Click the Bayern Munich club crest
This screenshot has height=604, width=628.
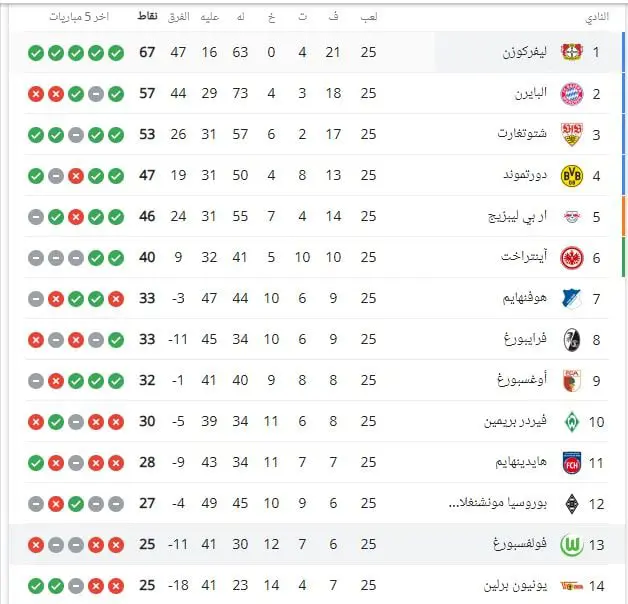(x=572, y=94)
